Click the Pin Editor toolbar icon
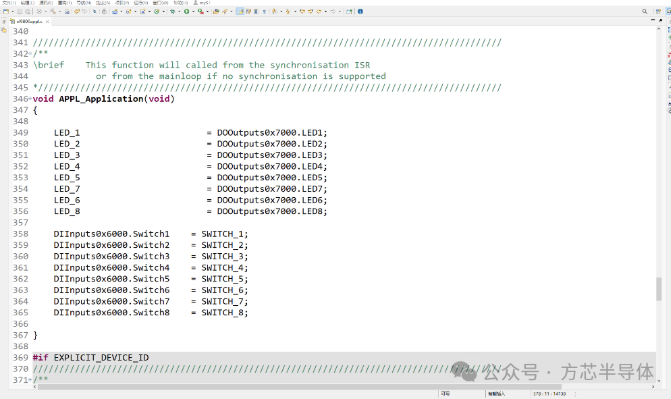 (349, 12)
